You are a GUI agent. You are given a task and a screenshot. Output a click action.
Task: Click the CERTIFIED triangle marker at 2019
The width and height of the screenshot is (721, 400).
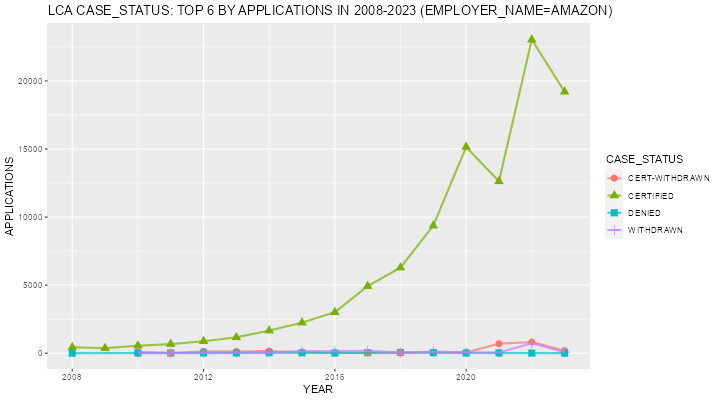pyautogui.click(x=433, y=224)
